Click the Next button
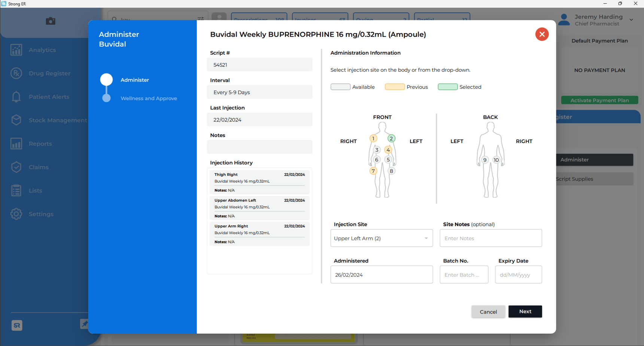 [525, 311]
